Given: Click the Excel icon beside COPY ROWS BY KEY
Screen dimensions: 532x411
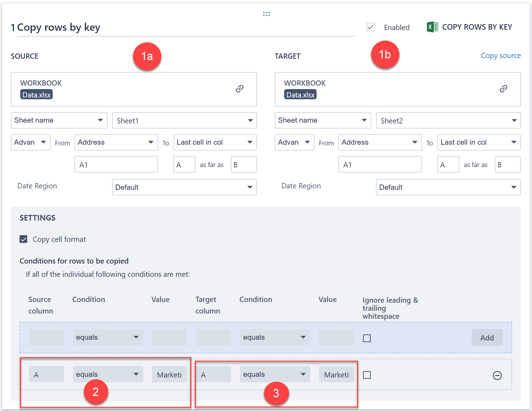Looking at the screenshot, I should pos(432,27).
